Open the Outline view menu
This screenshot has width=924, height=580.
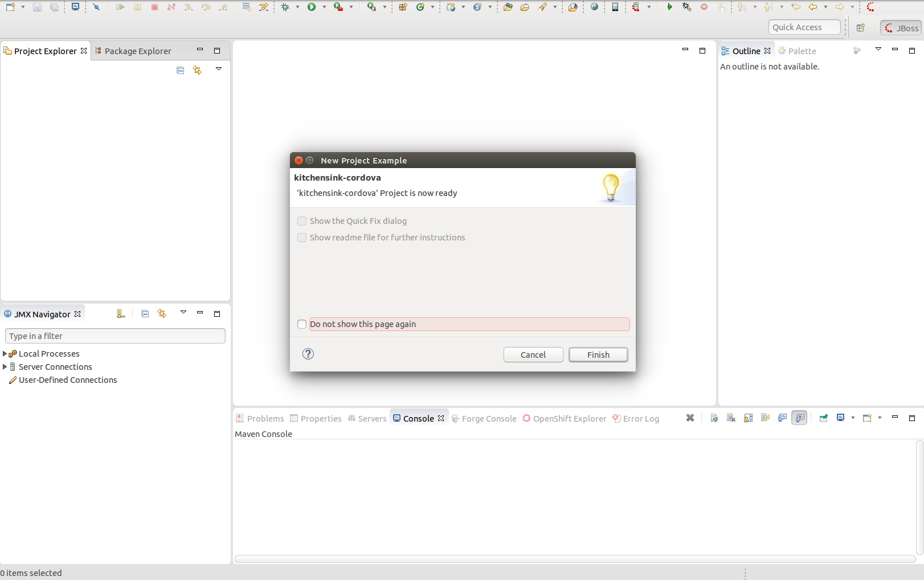pyautogui.click(x=878, y=49)
